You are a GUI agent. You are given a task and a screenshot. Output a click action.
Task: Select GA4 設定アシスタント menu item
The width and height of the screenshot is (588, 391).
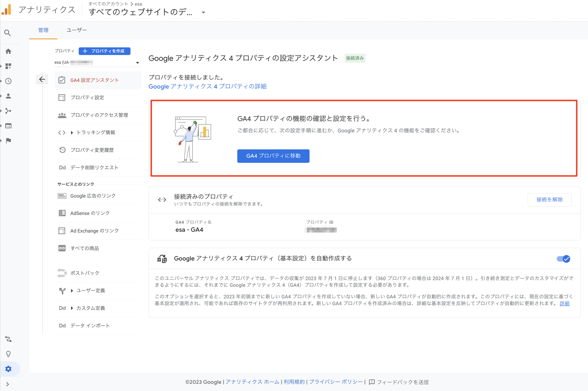98,80
